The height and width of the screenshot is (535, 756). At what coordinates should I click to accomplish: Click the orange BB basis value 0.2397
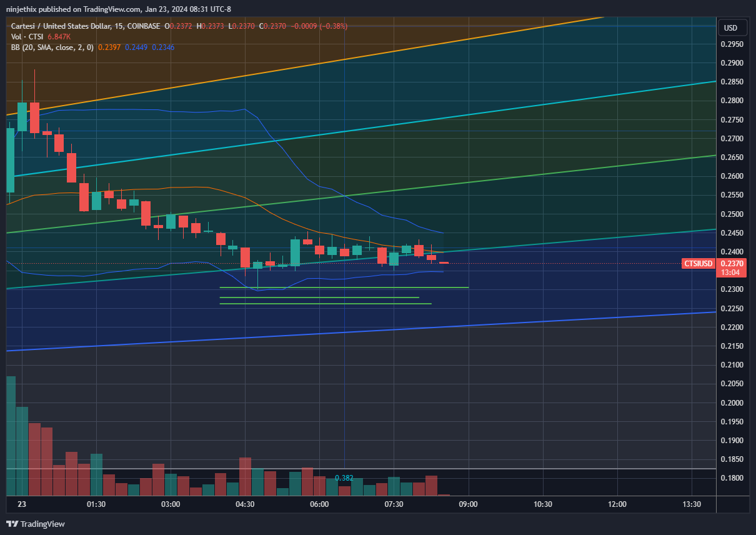click(x=108, y=47)
